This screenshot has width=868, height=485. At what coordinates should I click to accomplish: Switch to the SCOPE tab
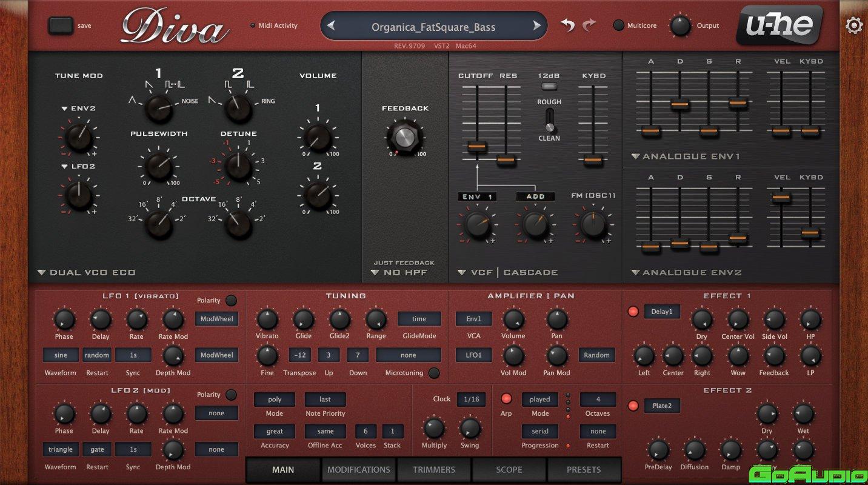[509, 469]
